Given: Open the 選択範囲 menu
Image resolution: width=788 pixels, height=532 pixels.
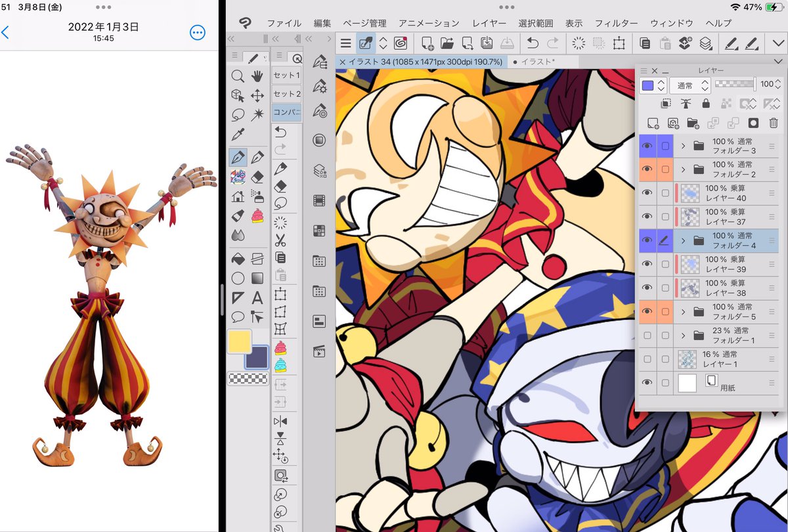Looking at the screenshot, I should point(536,23).
